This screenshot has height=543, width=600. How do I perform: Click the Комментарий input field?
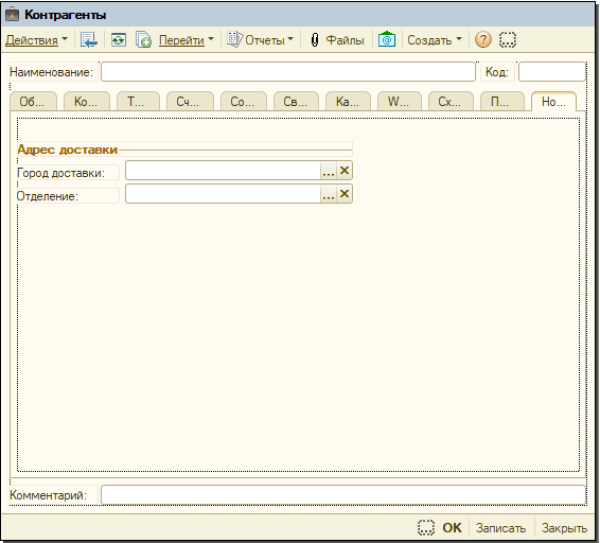tap(340, 495)
